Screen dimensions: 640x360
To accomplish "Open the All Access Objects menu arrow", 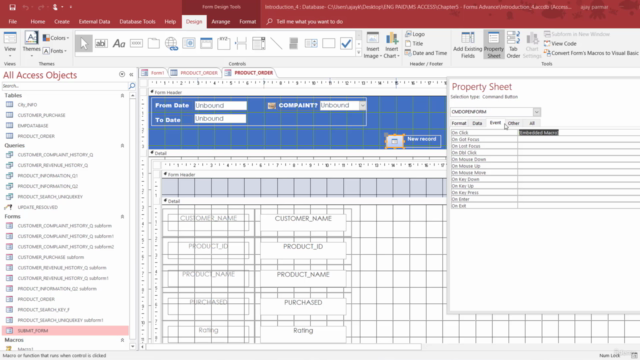I will (x=122, y=74).
